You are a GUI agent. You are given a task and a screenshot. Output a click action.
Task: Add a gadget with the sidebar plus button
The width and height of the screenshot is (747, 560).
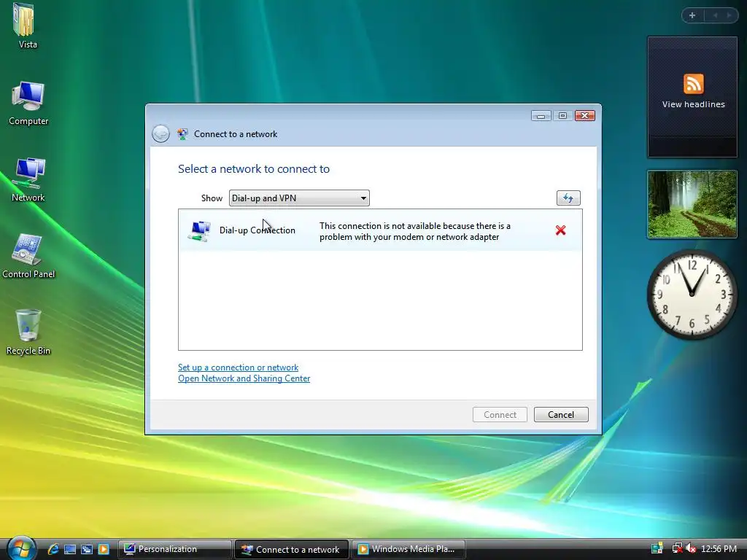(692, 15)
